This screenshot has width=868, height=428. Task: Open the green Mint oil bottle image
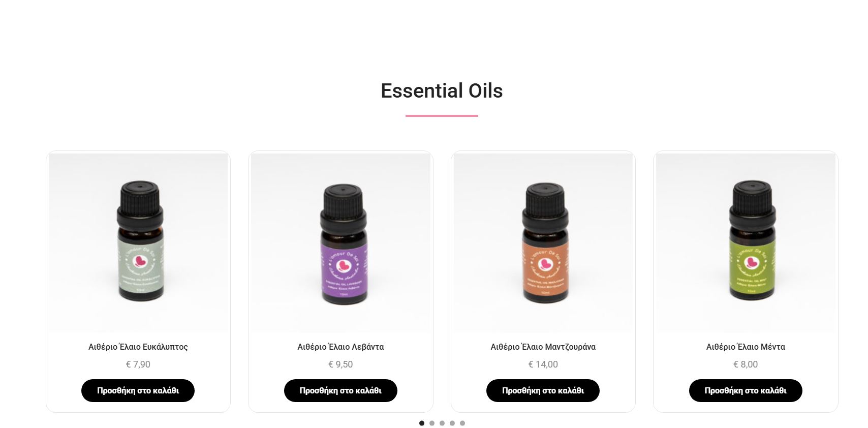tap(746, 243)
